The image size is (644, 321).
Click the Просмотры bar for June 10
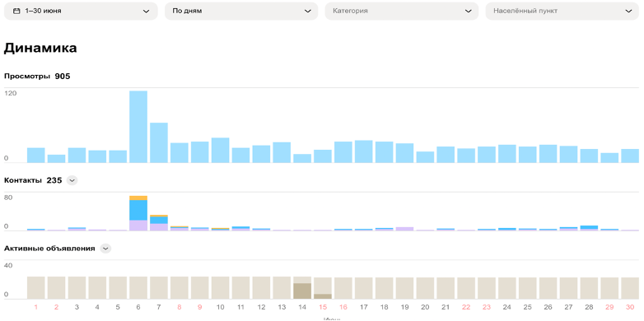tap(221, 151)
